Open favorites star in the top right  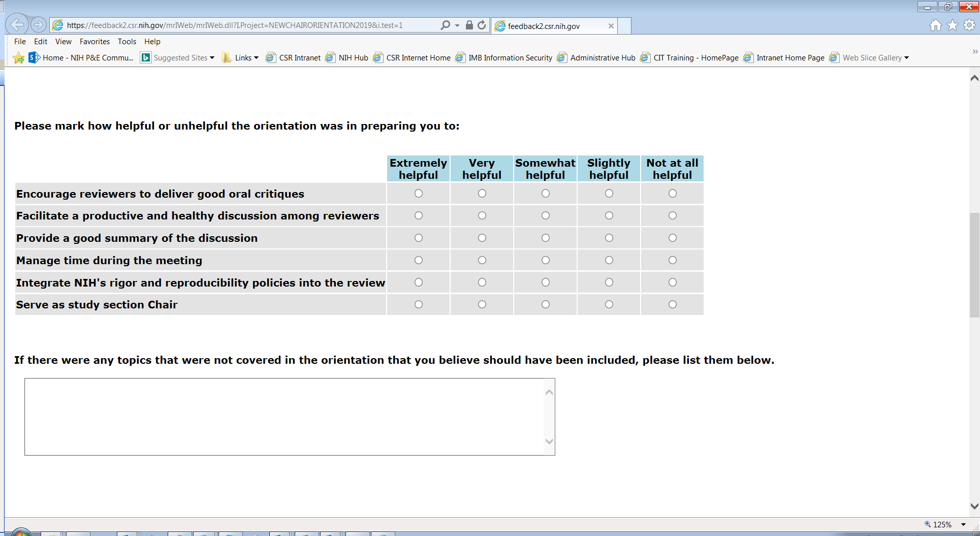pos(953,25)
